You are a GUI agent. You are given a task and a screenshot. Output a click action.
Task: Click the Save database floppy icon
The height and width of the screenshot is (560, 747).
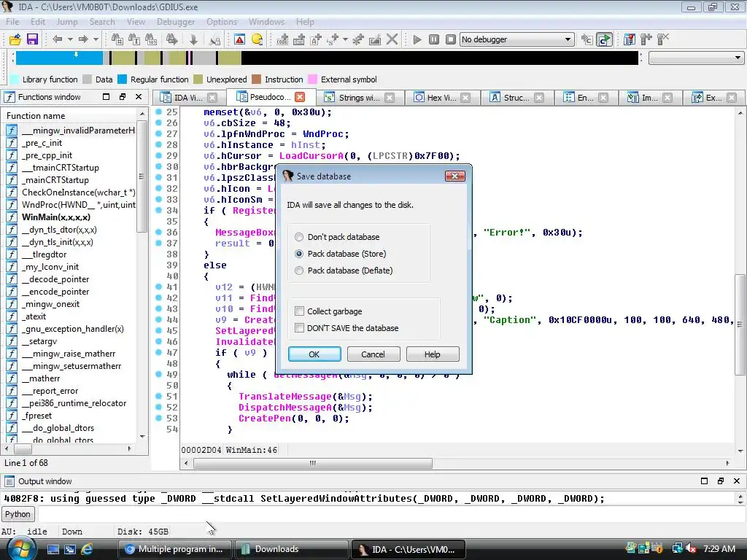pos(32,39)
